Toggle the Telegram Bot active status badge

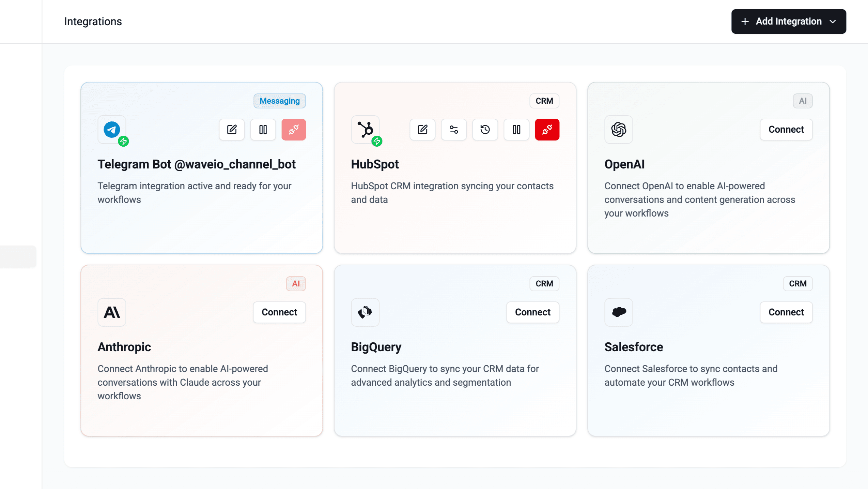click(x=124, y=141)
